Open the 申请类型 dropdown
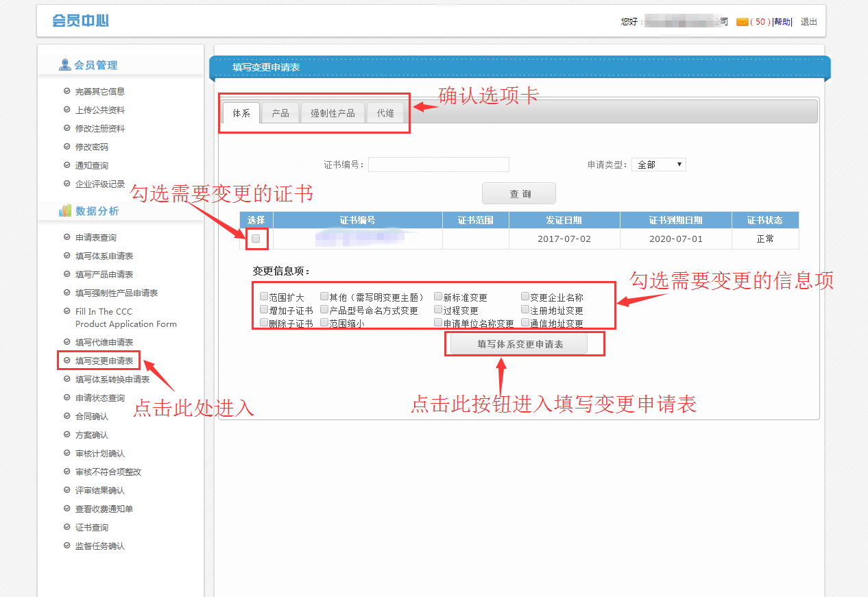Image resolution: width=868 pixels, height=597 pixels. pos(658,165)
